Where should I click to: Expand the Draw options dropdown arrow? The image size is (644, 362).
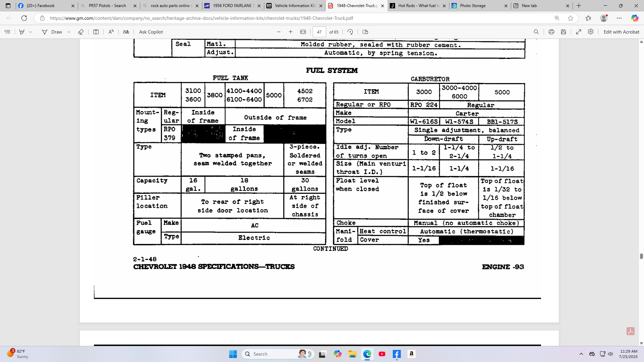[x=69, y=32]
